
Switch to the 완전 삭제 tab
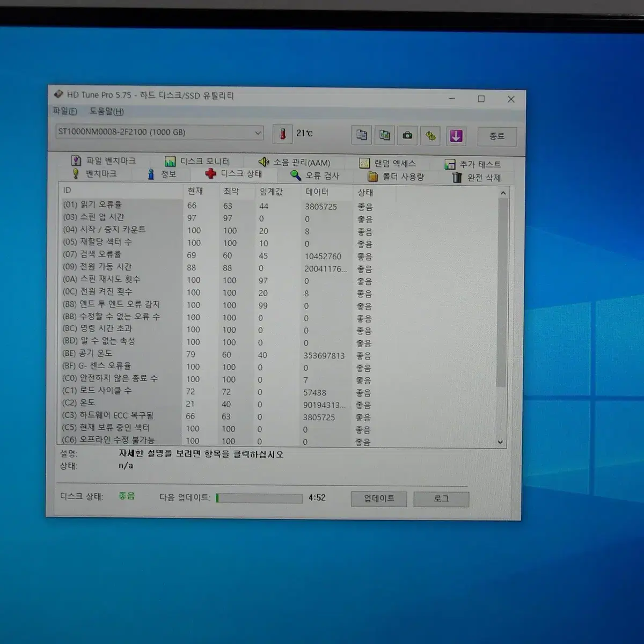[x=477, y=177]
